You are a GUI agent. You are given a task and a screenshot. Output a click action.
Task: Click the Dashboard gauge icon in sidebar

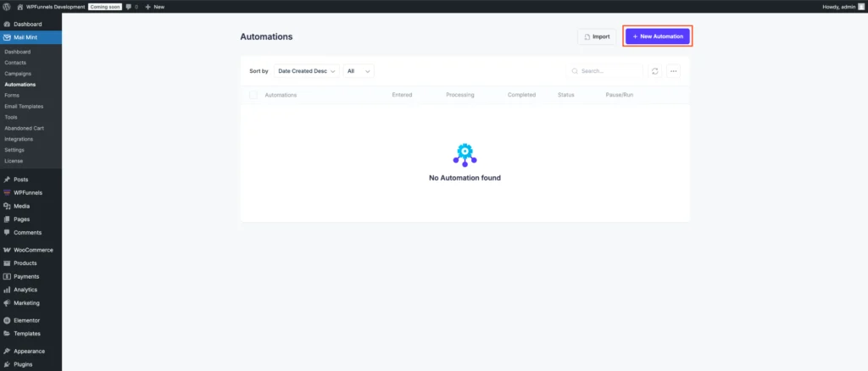[x=7, y=25]
